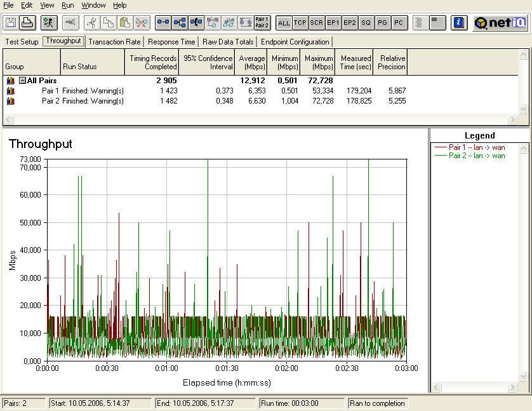Viewport: 532px width, 411px height.
Task: Enable the EP1 endpoint filter
Action: 333,23
